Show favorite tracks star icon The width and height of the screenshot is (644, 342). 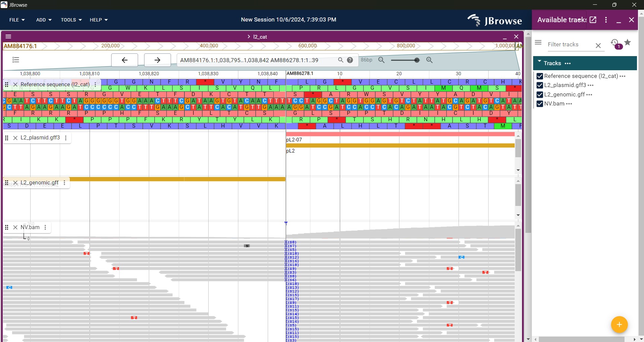tap(628, 43)
